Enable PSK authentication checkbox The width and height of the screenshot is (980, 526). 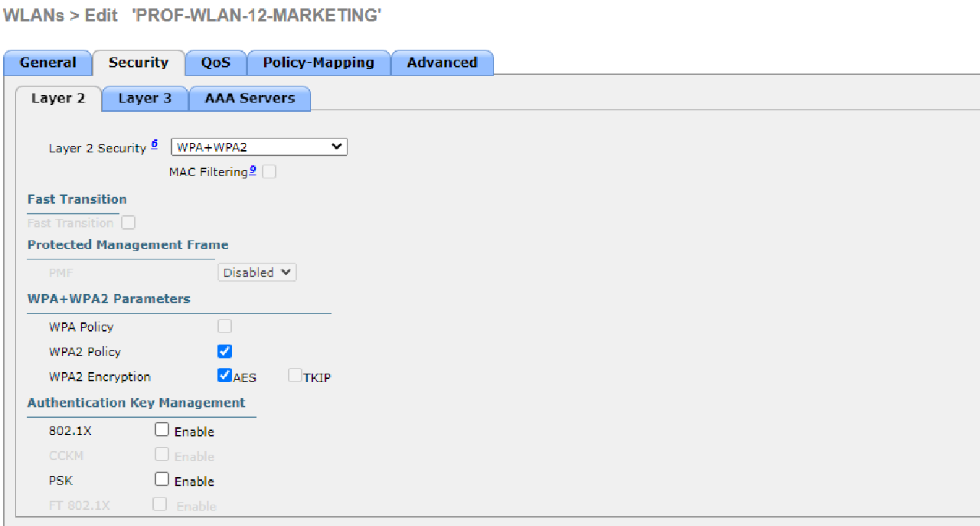click(x=162, y=479)
